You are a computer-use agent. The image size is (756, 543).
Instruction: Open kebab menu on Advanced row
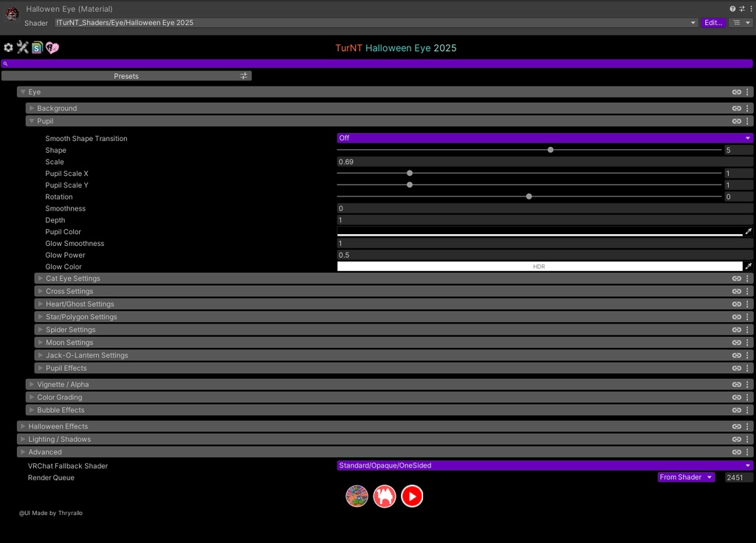coord(747,452)
